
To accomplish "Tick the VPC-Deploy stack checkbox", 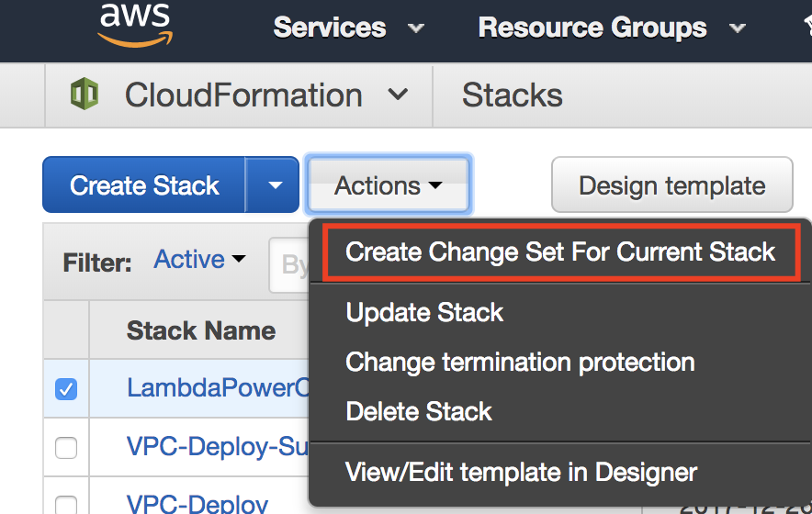I will coord(66,504).
